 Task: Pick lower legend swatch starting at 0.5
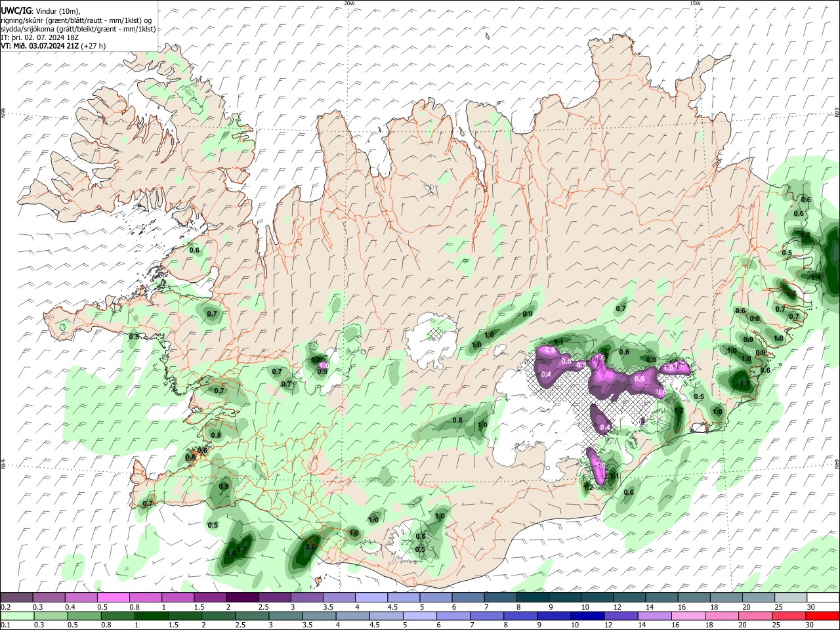coord(84,616)
